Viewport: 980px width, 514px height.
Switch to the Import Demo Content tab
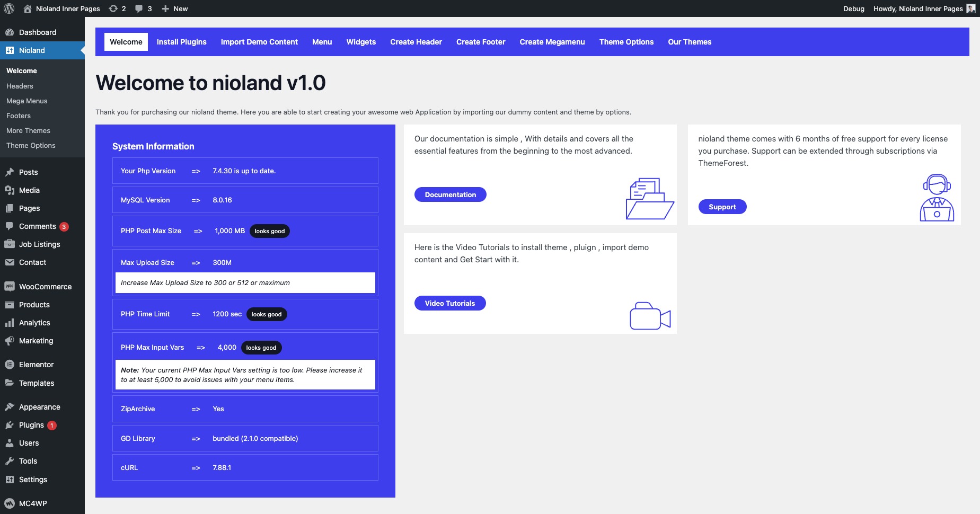tap(259, 42)
